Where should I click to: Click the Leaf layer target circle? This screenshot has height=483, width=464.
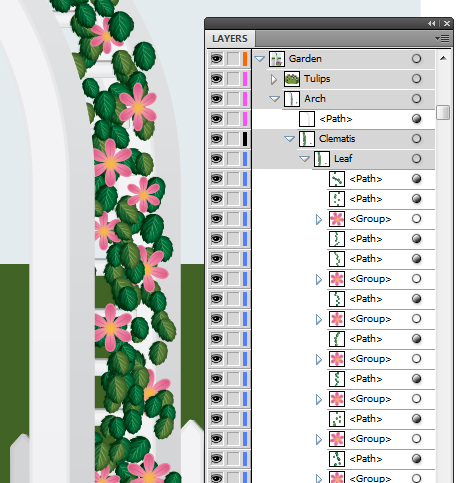pos(416,159)
